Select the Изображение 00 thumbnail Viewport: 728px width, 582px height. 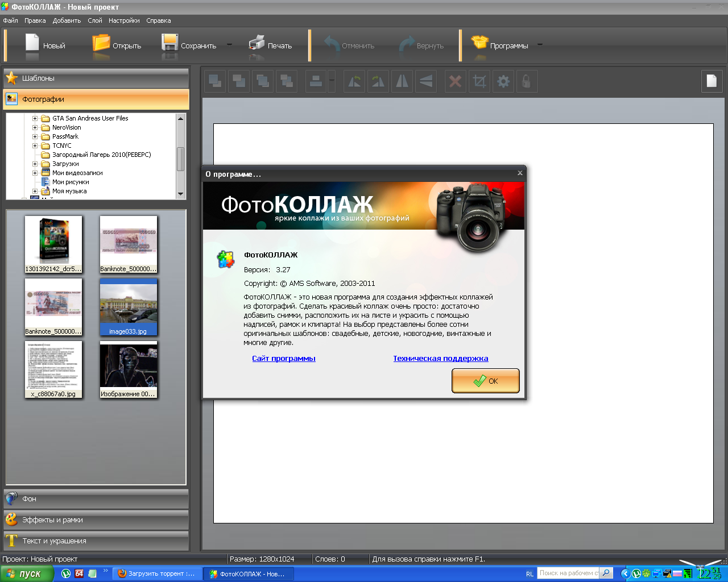pos(129,369)
